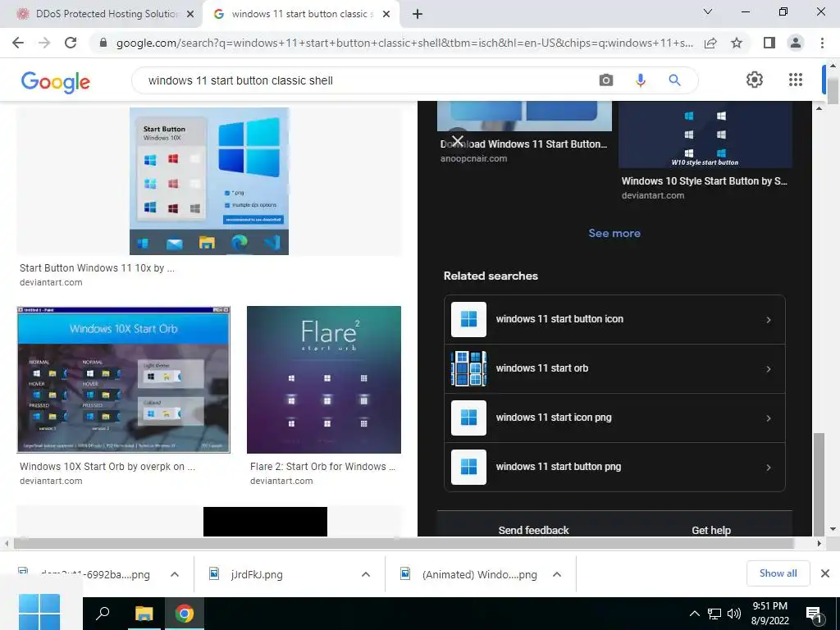Select windows 11 start icon png search
This screenshot has width=840, height=630.
point(614,418)
